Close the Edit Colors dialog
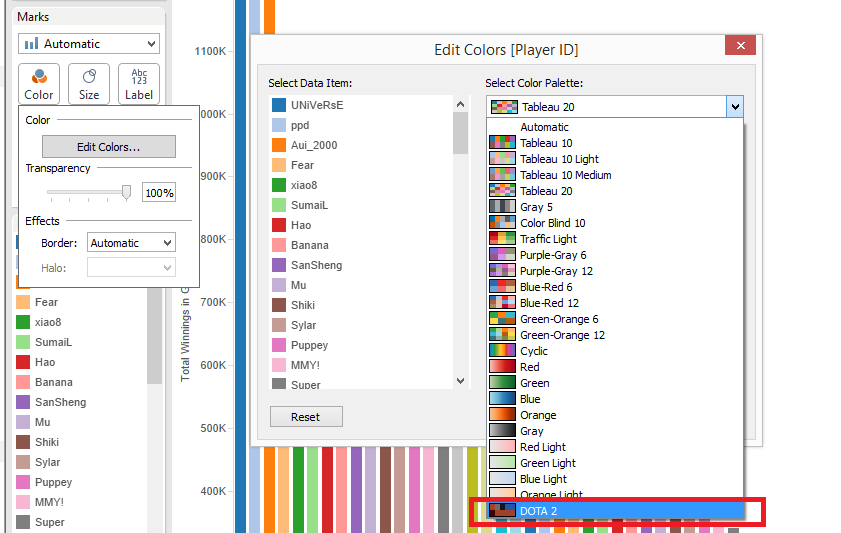 739,46
